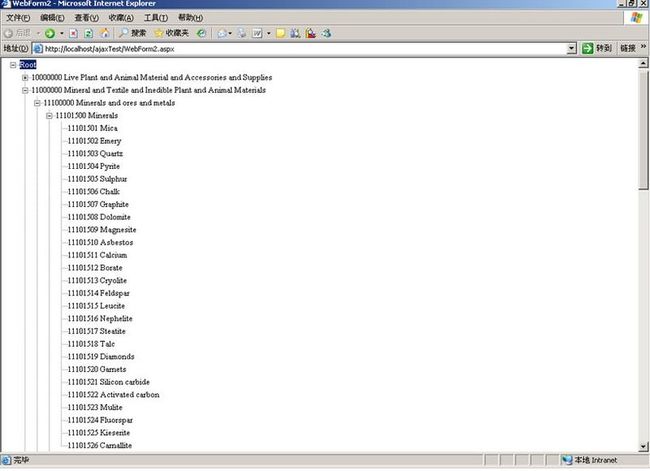Collapse the 11100000 Minerals and ores node

(37, 103)
